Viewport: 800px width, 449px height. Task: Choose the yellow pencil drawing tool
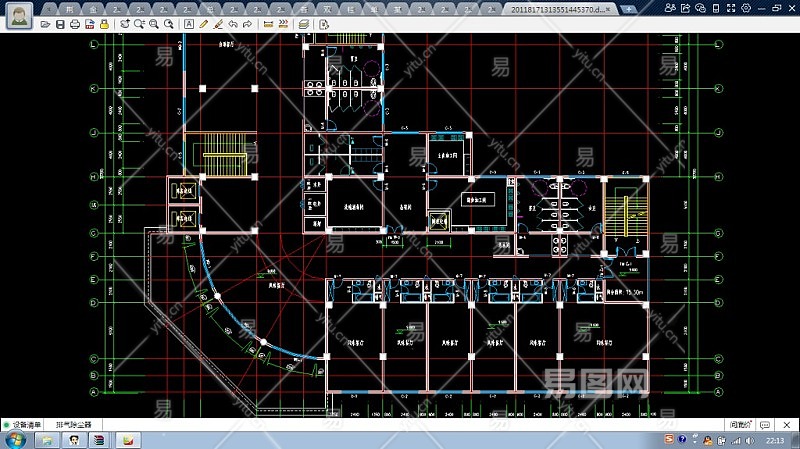(204, 24)
